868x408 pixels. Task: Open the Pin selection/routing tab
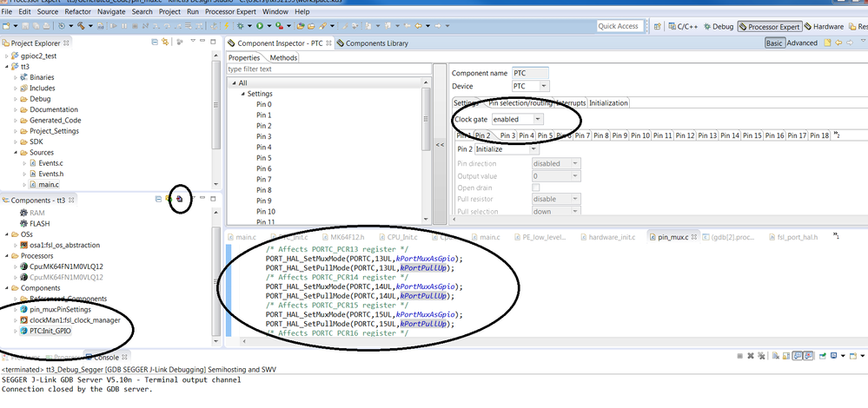click(x=520, y=102)
